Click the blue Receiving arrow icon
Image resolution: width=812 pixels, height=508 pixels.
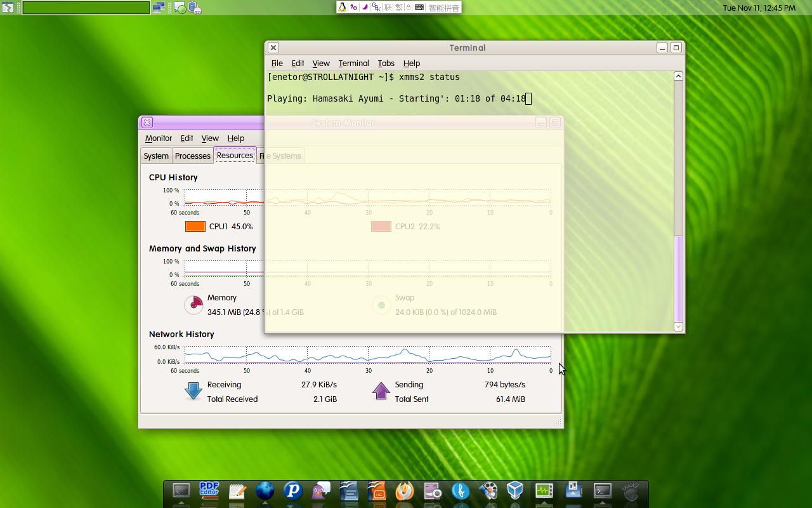click(193, 391)
